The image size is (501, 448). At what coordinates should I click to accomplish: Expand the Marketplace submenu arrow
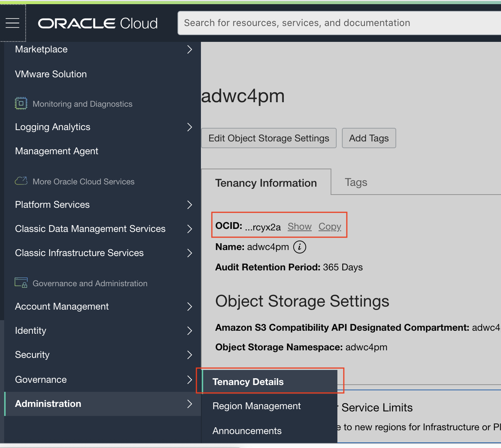tap(189, 49)
